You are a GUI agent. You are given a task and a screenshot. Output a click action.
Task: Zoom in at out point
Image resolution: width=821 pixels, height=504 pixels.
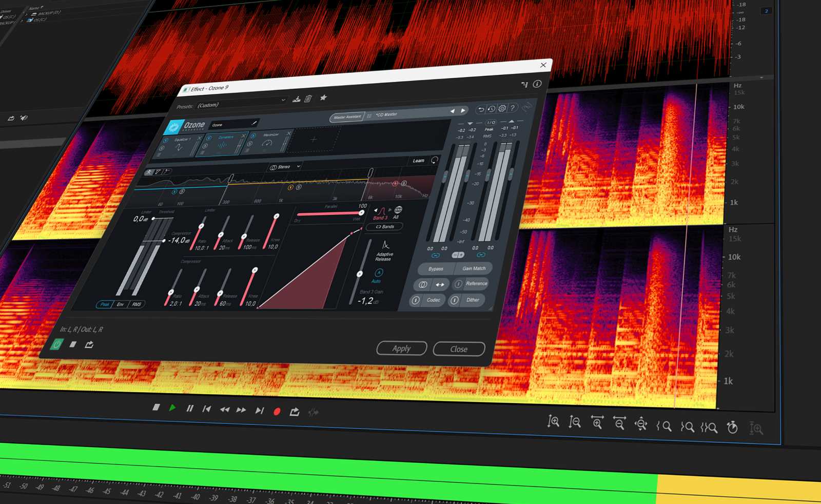[x=687, y=426]
